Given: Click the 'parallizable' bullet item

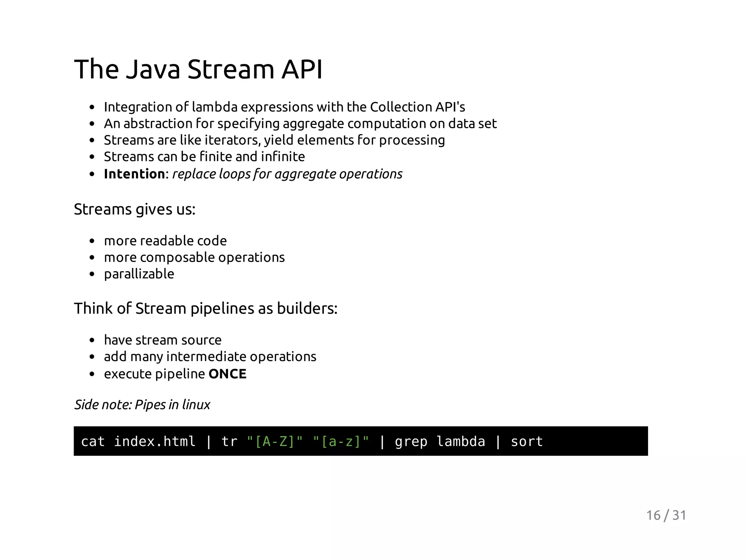Looking at the screenshot, I should pyautogui.click(x=139, y=274).
